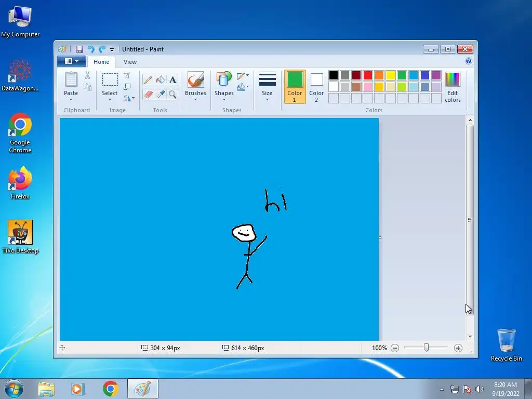Click Chrome icon in the taskbar
This screenshot has height=399, width=532.
coord(110,389)
